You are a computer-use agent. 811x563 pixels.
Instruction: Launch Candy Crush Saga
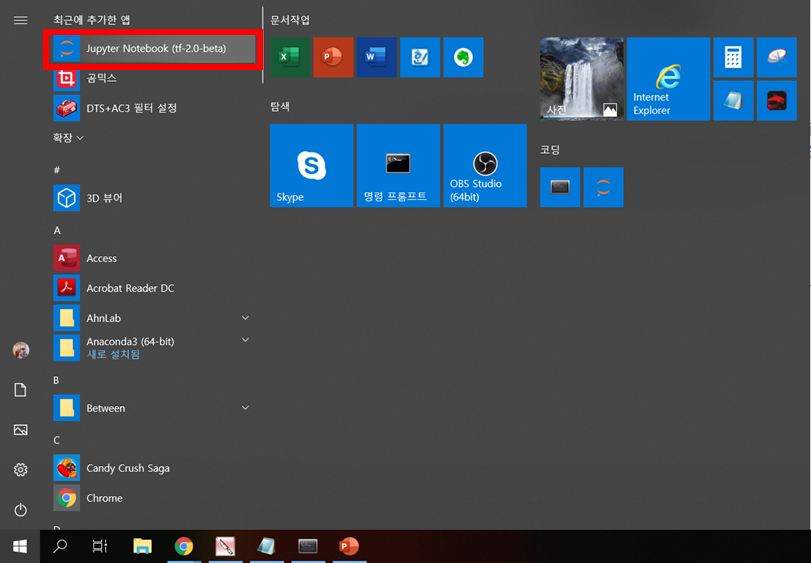click(x=154, y=468)
